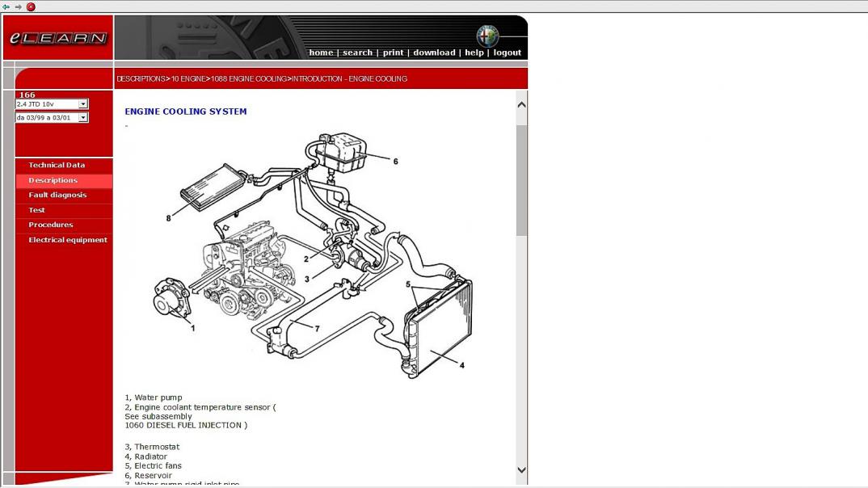The height and width of the screenshot is (488, 868).
Task: Click the print link
Action: pos(393,53)
